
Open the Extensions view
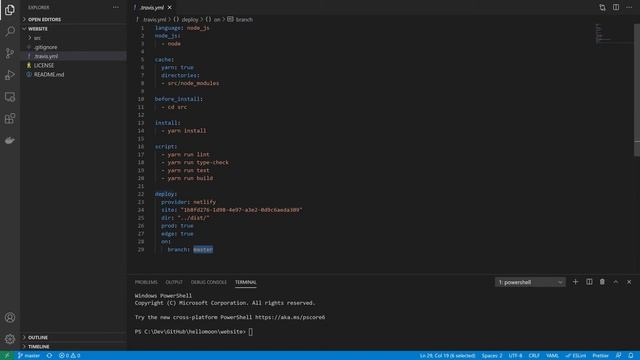pos(10,119)
